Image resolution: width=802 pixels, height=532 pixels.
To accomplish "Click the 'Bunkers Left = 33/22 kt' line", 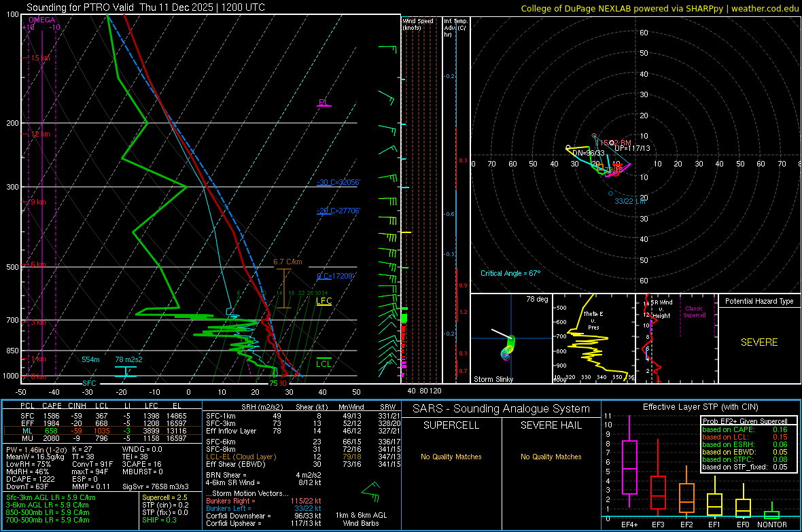I will click(264, 508).
